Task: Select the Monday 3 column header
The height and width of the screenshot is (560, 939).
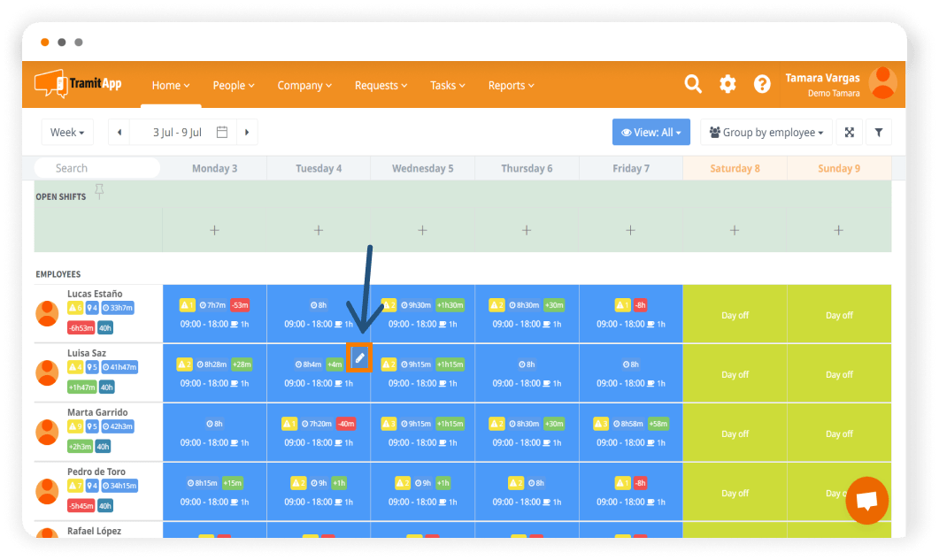Action: point(214,168)
